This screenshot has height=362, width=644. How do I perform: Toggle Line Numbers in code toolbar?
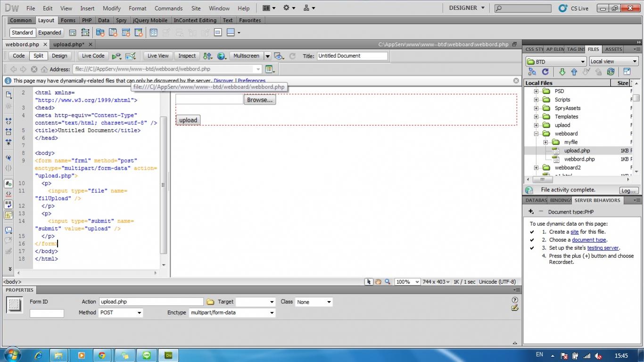click(8, 184)
